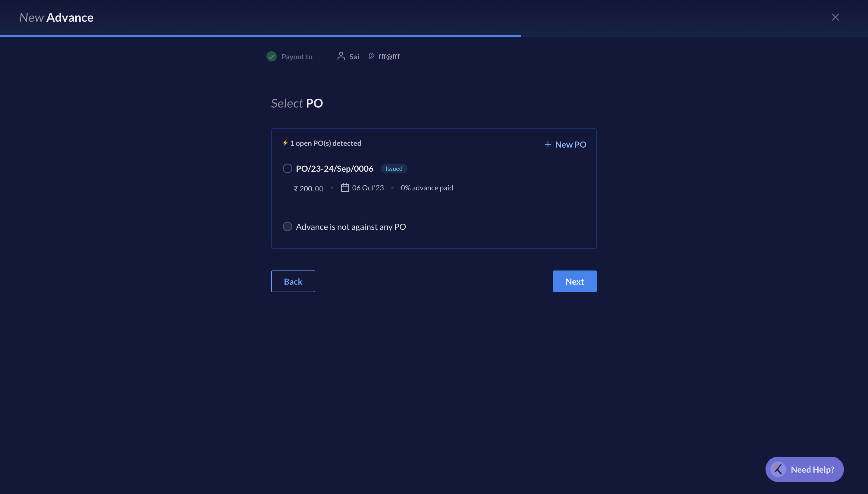Image resolution: width=868 pixels, height=494 pixels.
Task: Click the Need Help chat bubble icon
Action: pos(778,469)
